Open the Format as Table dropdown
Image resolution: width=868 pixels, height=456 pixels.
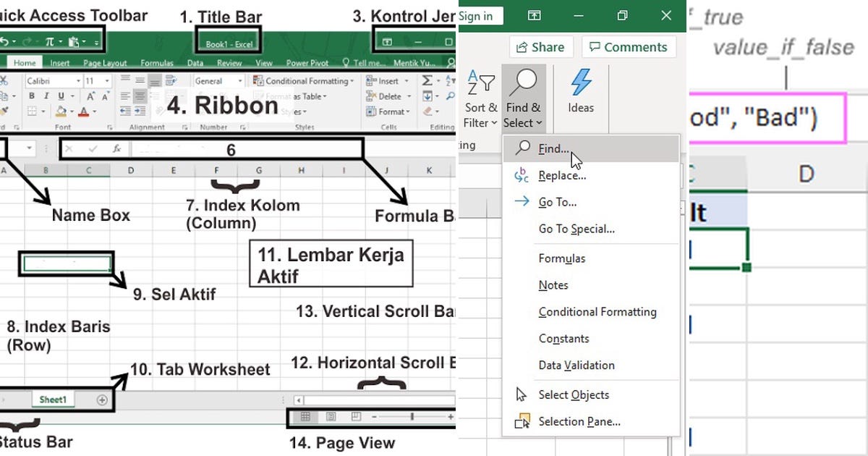coord(289,95)
